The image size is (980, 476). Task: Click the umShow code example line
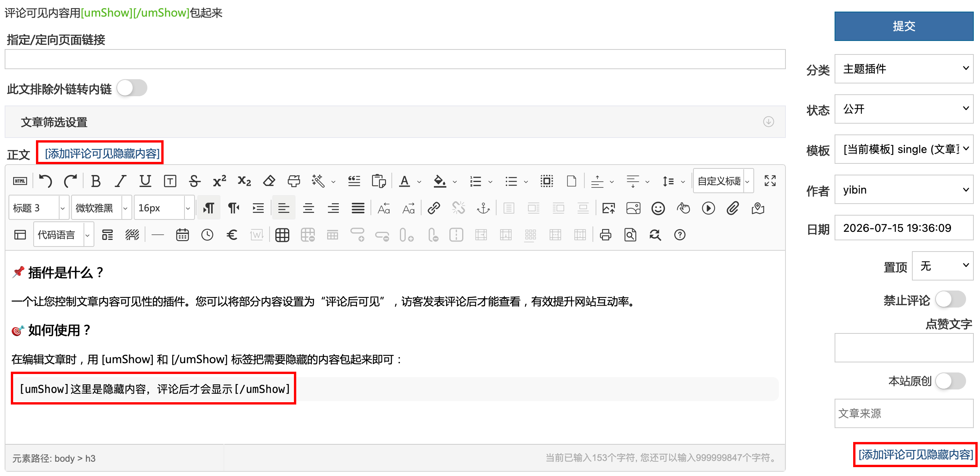pos(154,389)
